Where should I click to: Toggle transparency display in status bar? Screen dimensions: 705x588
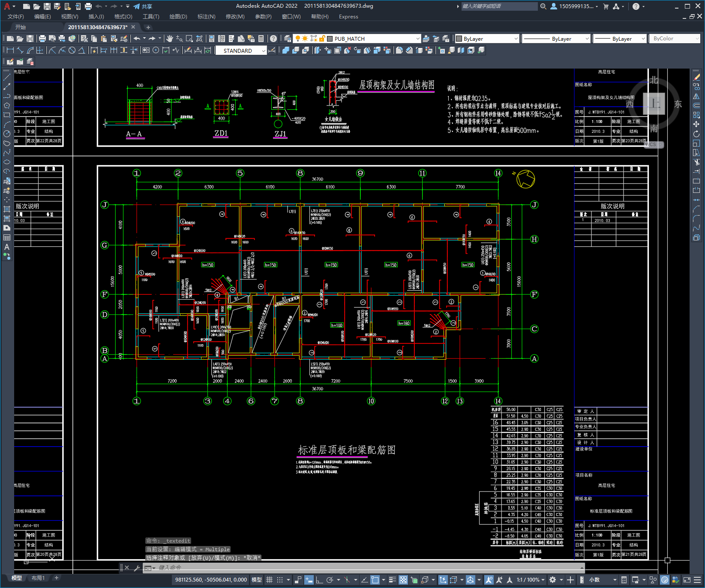tap(403, 580)
